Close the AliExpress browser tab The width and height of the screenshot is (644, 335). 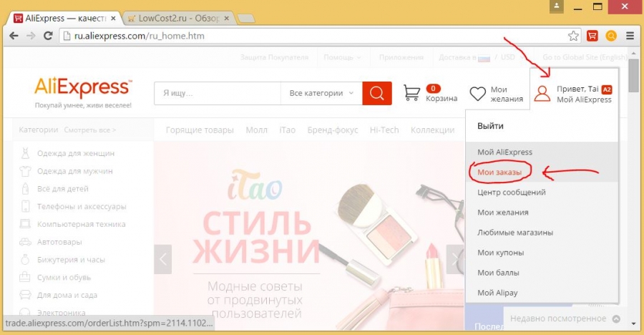point(113,19)
